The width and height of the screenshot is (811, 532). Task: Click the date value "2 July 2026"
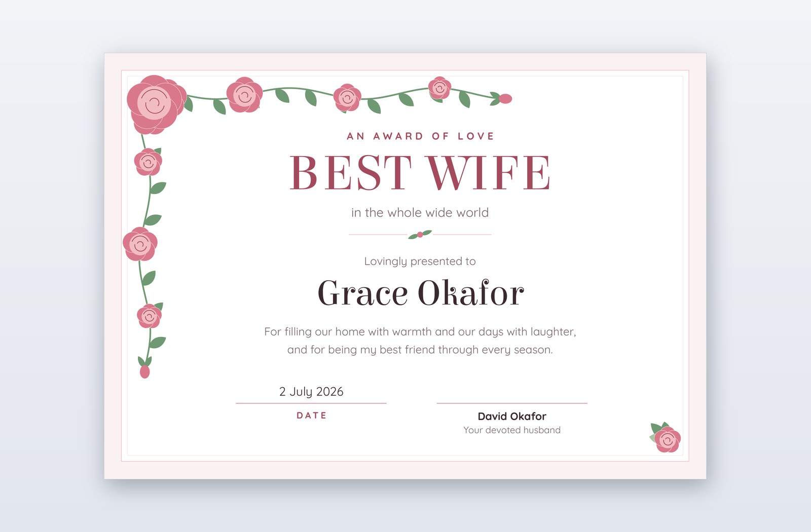[311, 392]
